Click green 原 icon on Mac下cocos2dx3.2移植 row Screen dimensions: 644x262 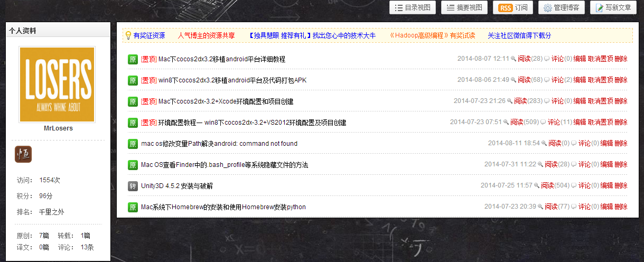[x=133, y=59]
